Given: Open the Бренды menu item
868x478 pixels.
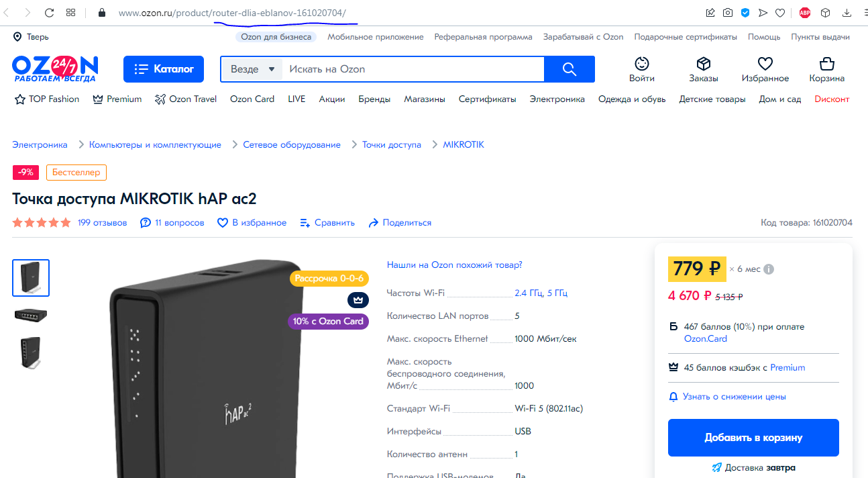Looking at the screenshot, I should [374, 99].
